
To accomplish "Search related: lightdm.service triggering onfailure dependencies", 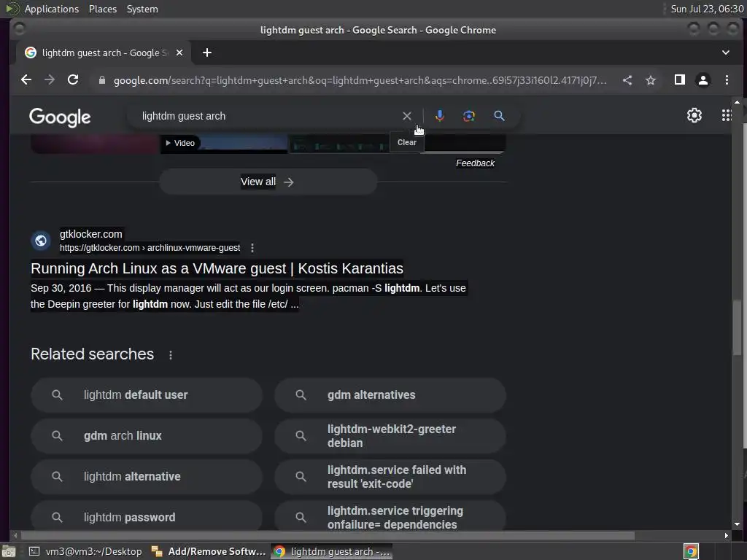I will coord(390,516).
